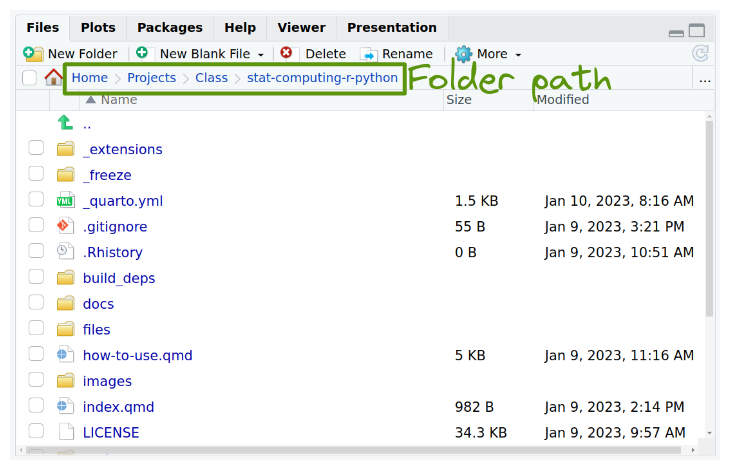Click the home directory house icon
730x470 pixels.
(x=54, y=78)
